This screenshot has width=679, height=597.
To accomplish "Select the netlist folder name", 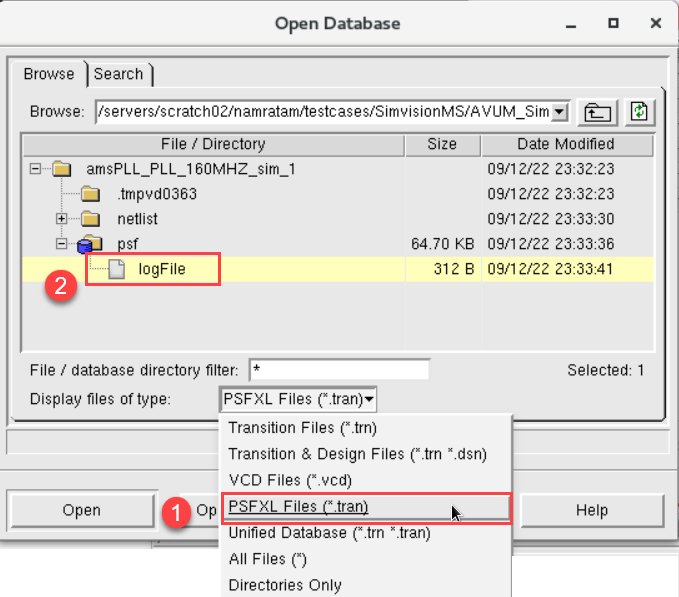I will (x=137, y=219).
